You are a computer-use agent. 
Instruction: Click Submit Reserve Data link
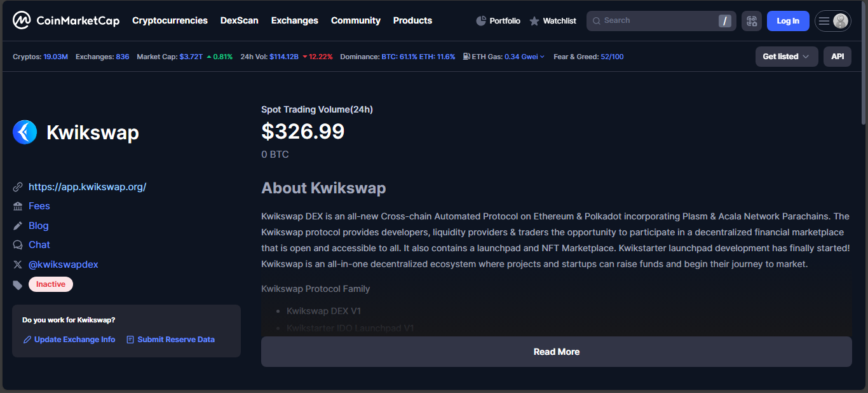176,340
